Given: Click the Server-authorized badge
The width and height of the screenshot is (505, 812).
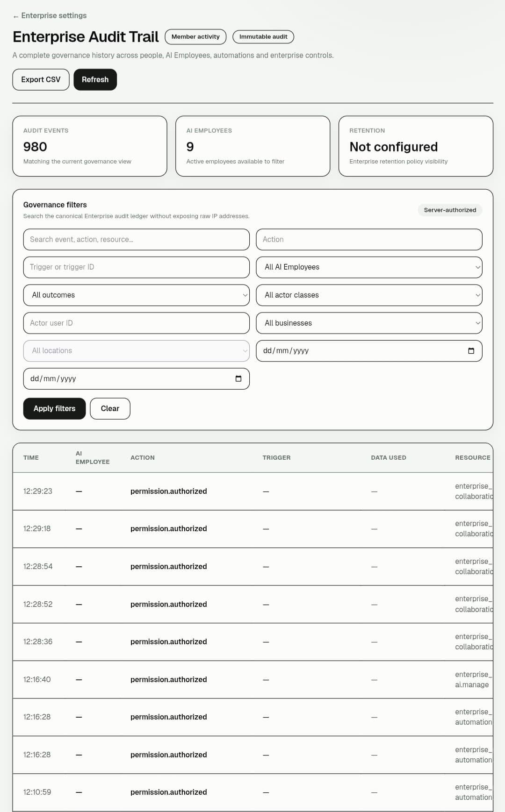Looking at the screenshot, I should click(x=450, y=210).
